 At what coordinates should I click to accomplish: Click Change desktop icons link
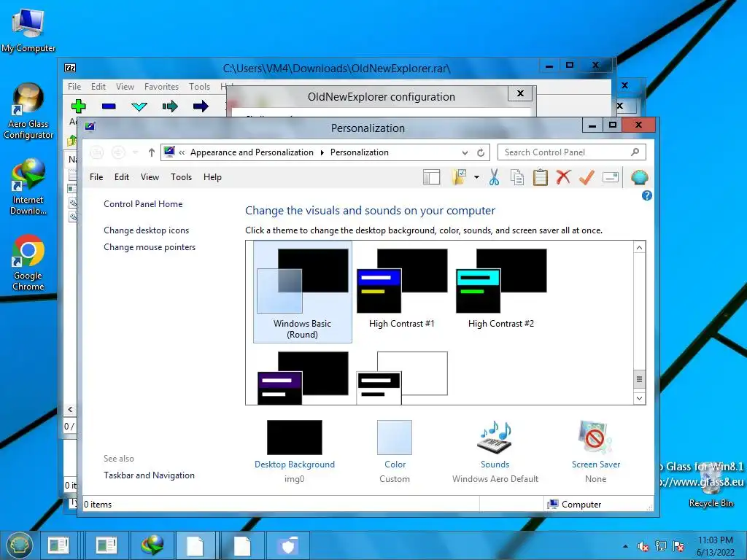(146, 230)
